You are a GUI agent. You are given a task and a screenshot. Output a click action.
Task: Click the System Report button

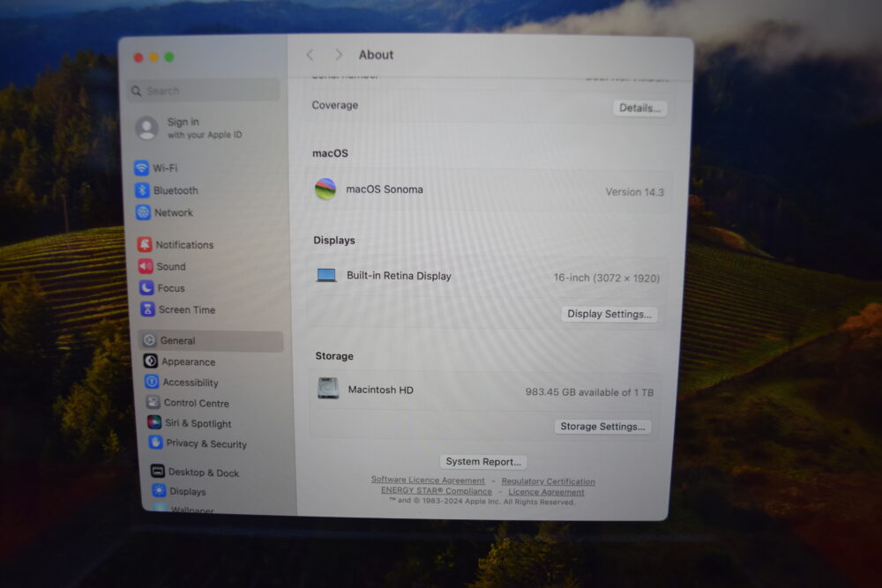point(483,462)
